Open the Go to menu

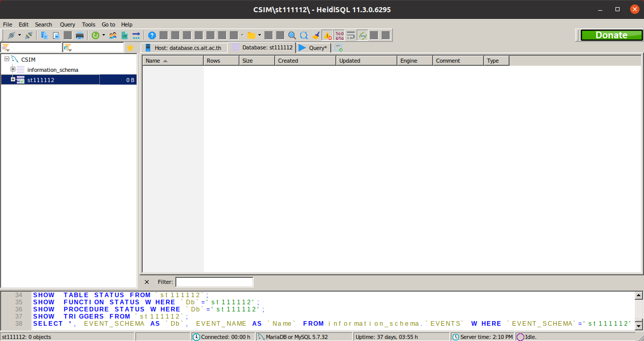pyautogui.click(x=109, y=24)
